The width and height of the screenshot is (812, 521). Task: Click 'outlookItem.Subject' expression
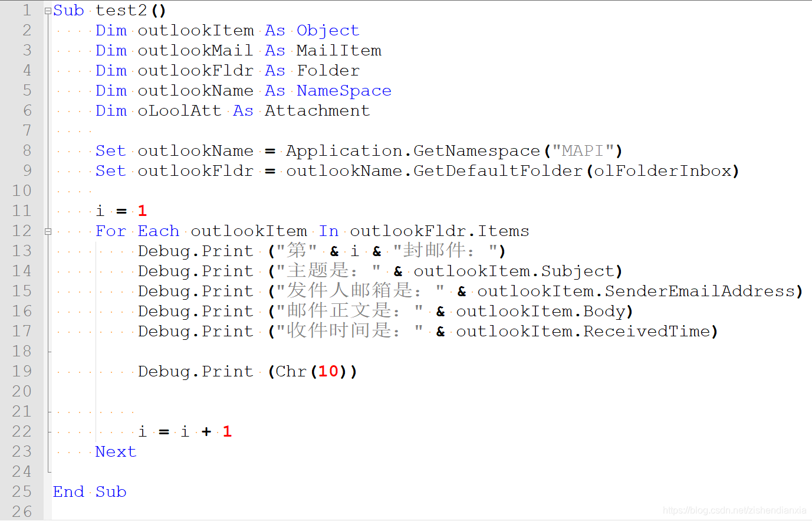tap(514, 271)
